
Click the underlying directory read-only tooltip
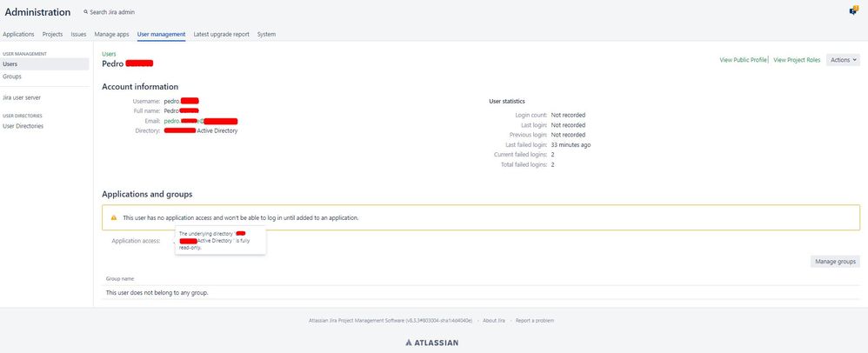tap(220, 241)
